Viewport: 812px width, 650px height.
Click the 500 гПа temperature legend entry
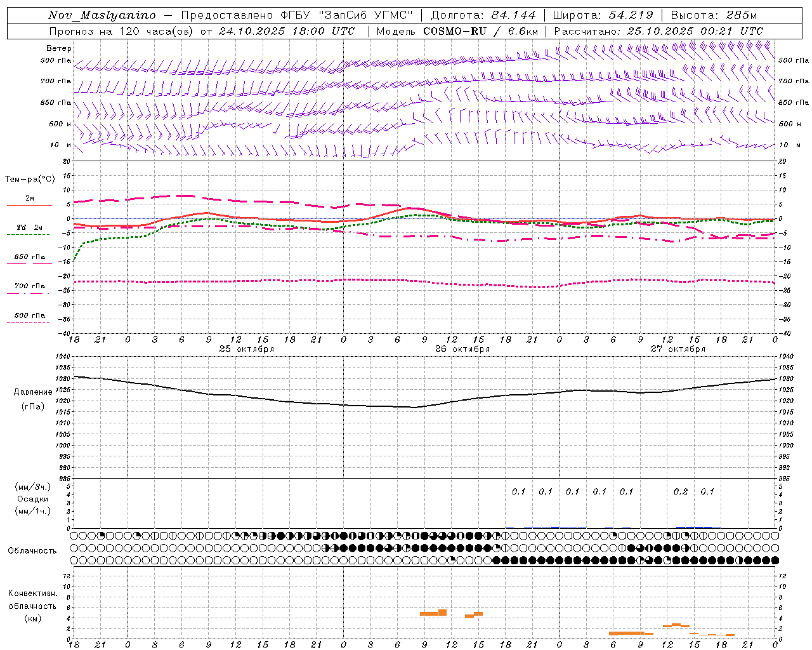tap(29, 315)
